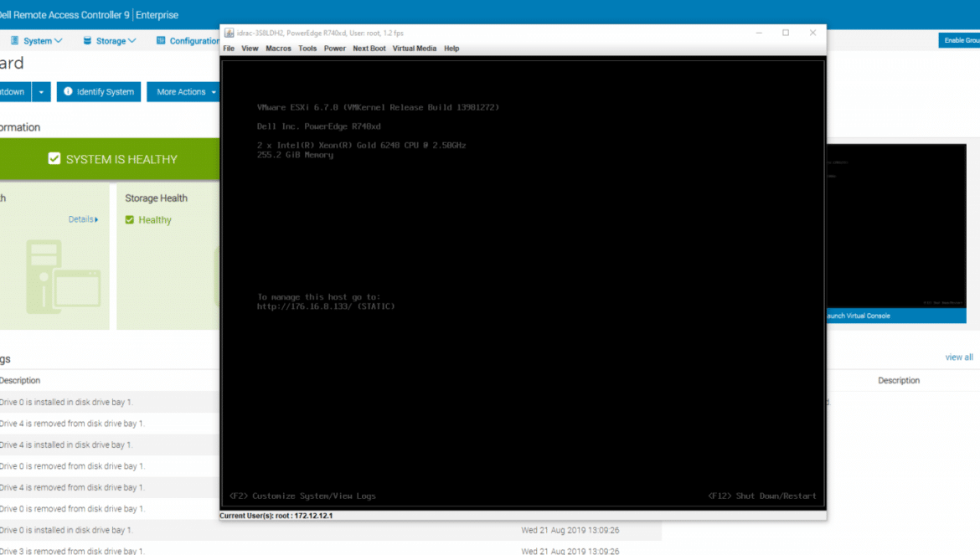Click the VMware ESXi 6.7.0 version line
This screenshot has height=555, width=980.
(x=378, y=107)
